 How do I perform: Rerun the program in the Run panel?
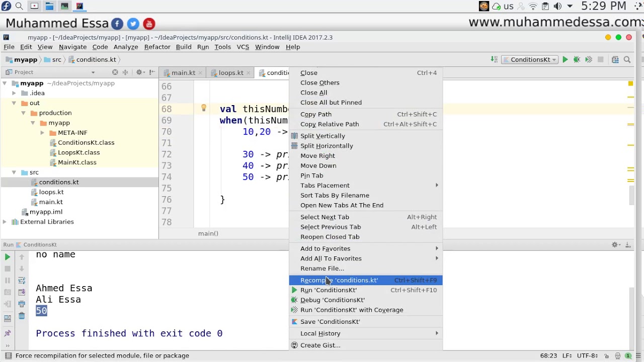tap(8, 257)
